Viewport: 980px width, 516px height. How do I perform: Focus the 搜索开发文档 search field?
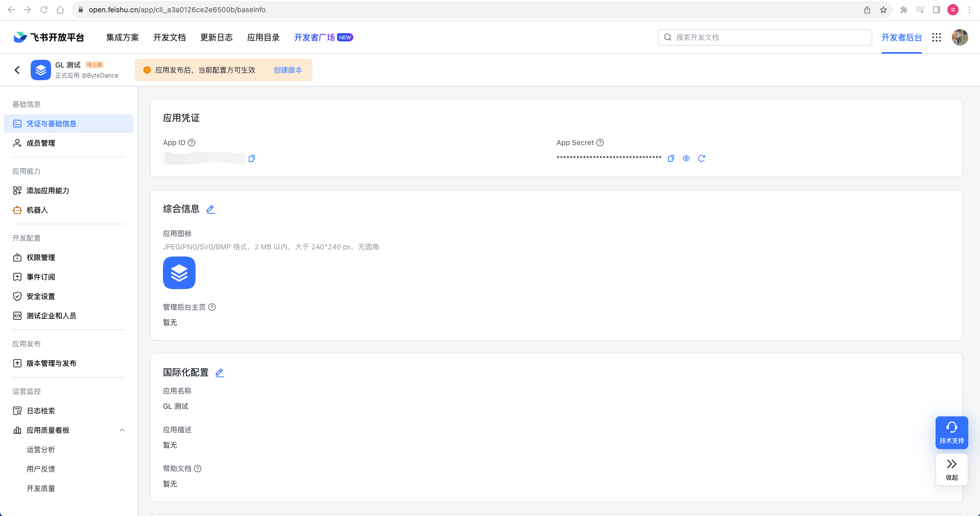click(765, 37)
